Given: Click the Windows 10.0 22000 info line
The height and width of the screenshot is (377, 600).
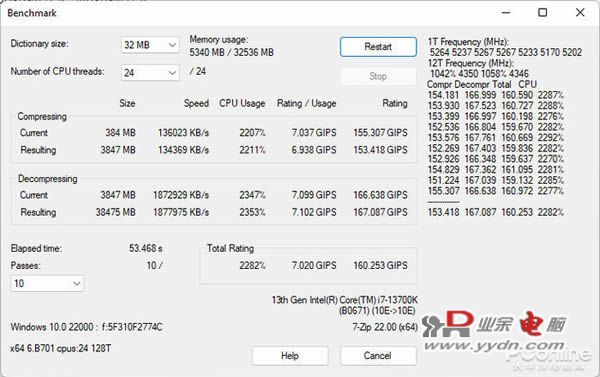Looking at the screenshot, I should (86, 327).
